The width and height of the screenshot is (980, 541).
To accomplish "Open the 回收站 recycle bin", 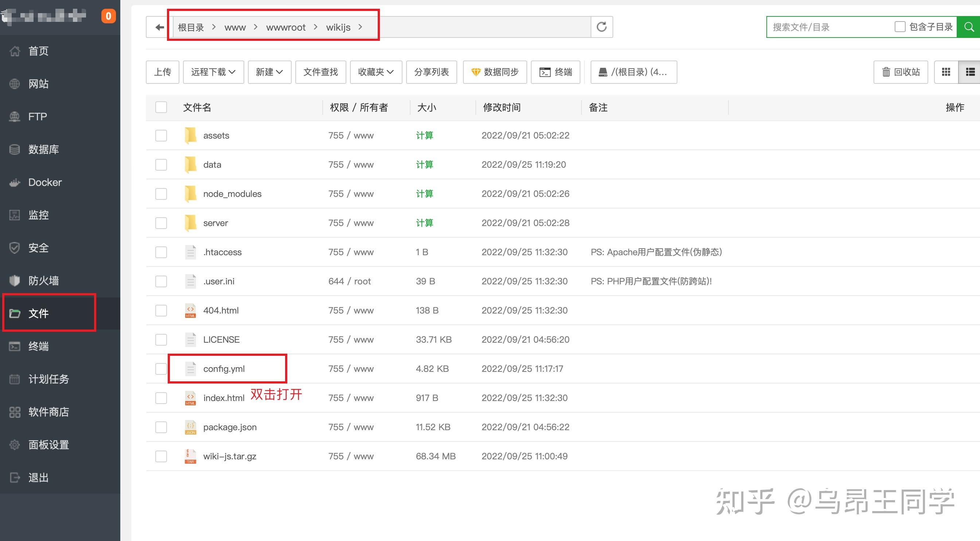I will (900, 72).
